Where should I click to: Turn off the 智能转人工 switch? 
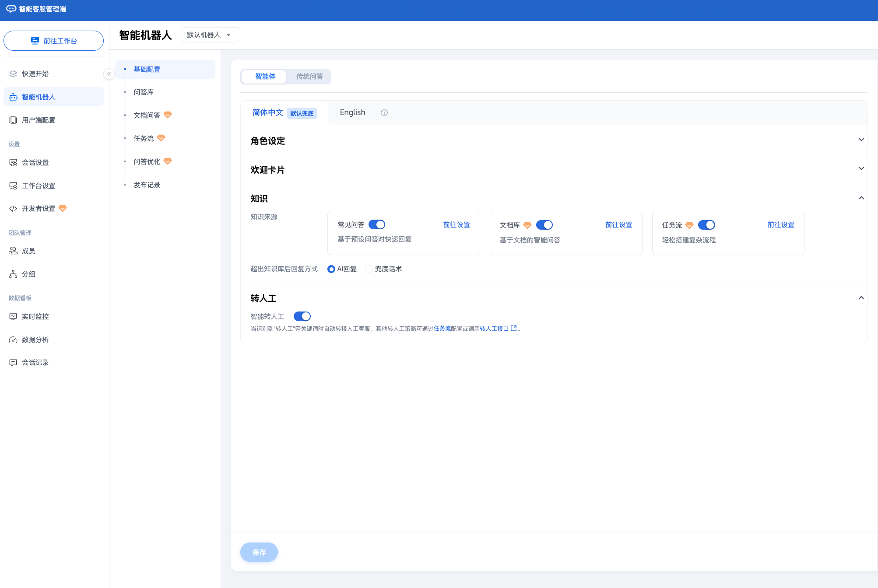pos(302,316)
